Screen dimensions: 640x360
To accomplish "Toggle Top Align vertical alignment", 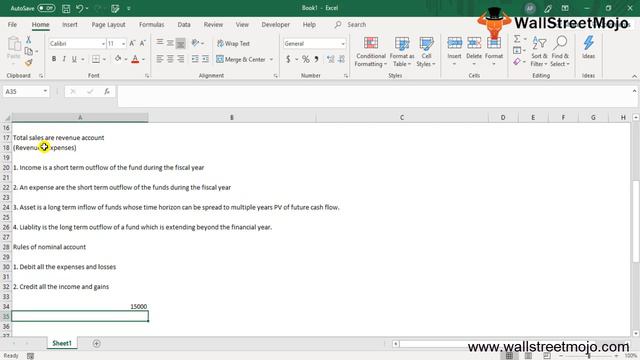I will pyautogui.click(x=160, y=42).
